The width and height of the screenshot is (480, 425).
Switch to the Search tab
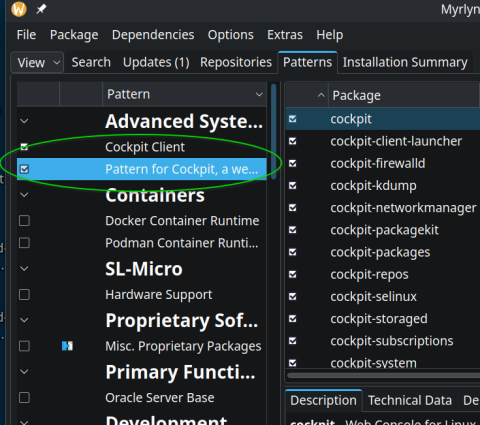click(91, 62)
